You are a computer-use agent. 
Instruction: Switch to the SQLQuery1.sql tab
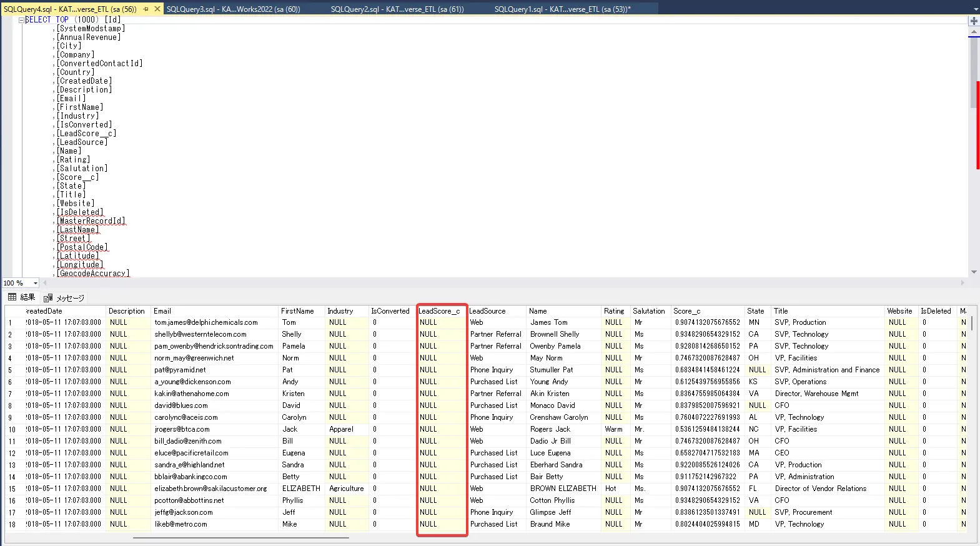[x=562, y=9]
